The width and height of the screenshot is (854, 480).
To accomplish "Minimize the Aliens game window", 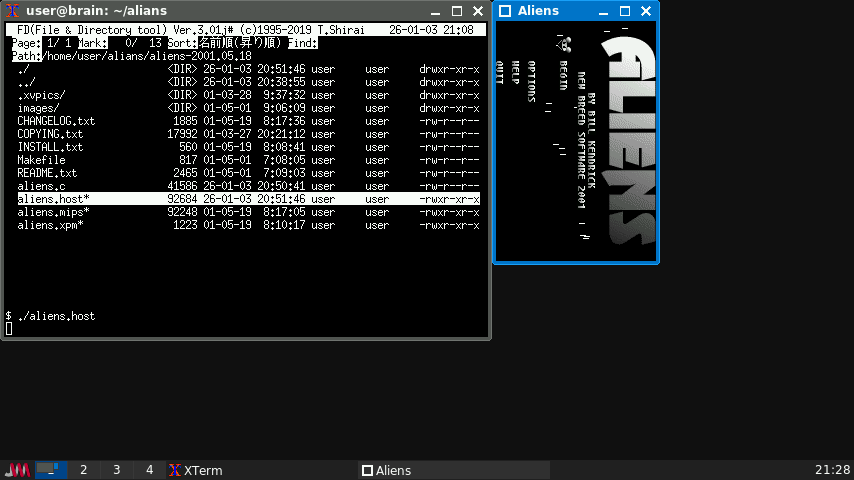I will 605,11.
